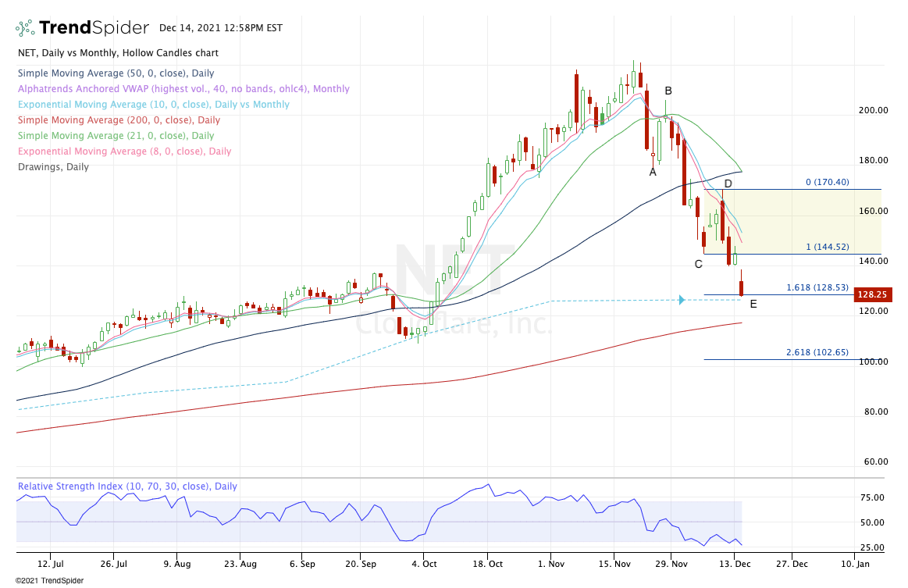Click the '15. Nov' date axis label
Screen dimensions: 908x588
click(614, 564)
